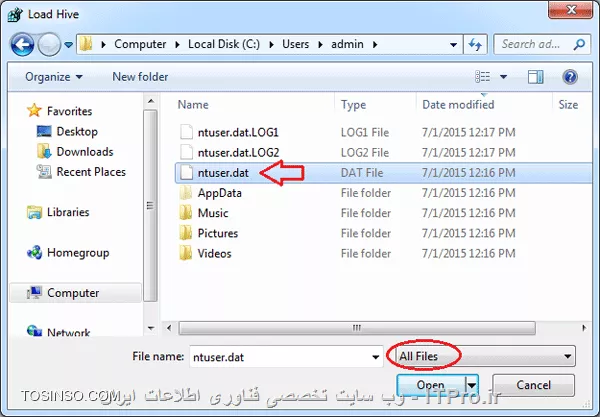Viewport: 600px width, 417px height.
Task: Change your view icon button
Action: 483,77
